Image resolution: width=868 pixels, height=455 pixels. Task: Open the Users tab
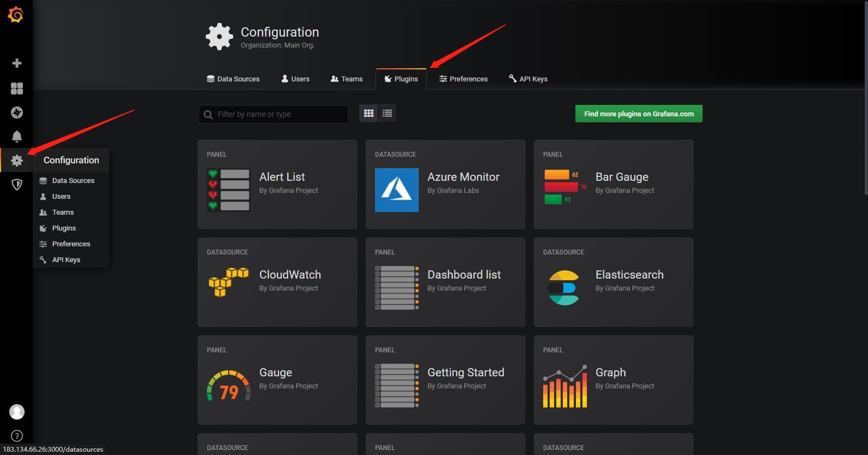pyautogui.click(x=295, y=79)
